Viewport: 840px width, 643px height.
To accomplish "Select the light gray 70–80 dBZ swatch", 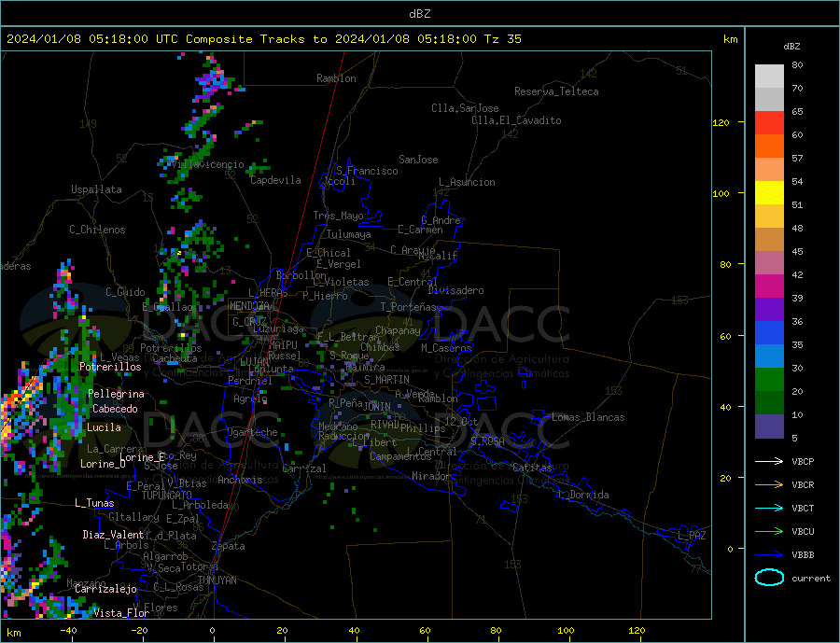I will pyautogui.click(x=769, y=77).
